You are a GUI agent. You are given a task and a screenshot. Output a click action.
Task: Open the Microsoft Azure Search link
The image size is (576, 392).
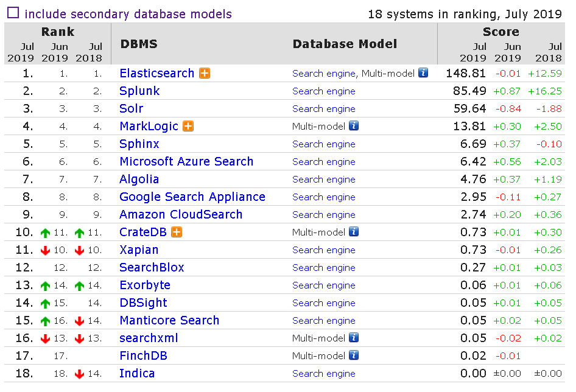186,161
